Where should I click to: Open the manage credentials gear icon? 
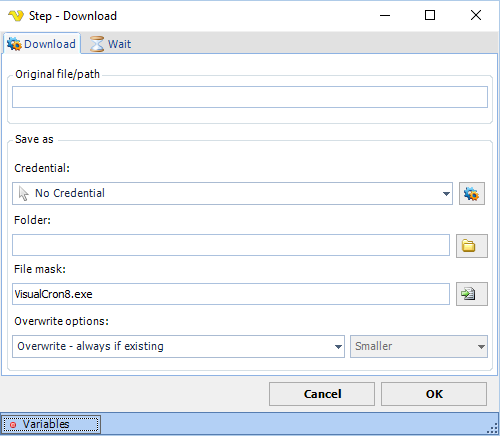click(472, 194)
